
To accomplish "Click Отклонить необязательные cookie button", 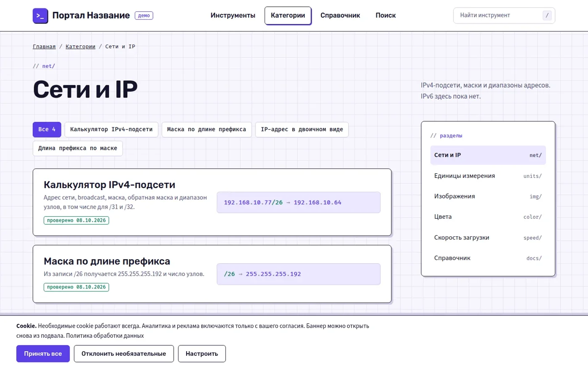I will (124, 354).
